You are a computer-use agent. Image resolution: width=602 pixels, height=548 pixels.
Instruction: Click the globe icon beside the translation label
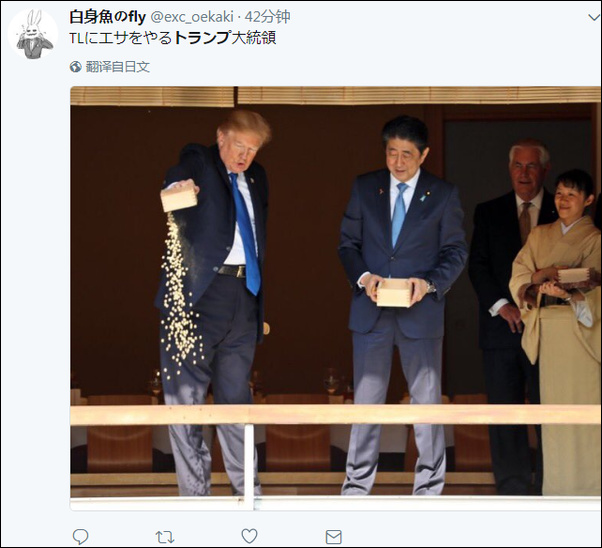tap(76, 67)
